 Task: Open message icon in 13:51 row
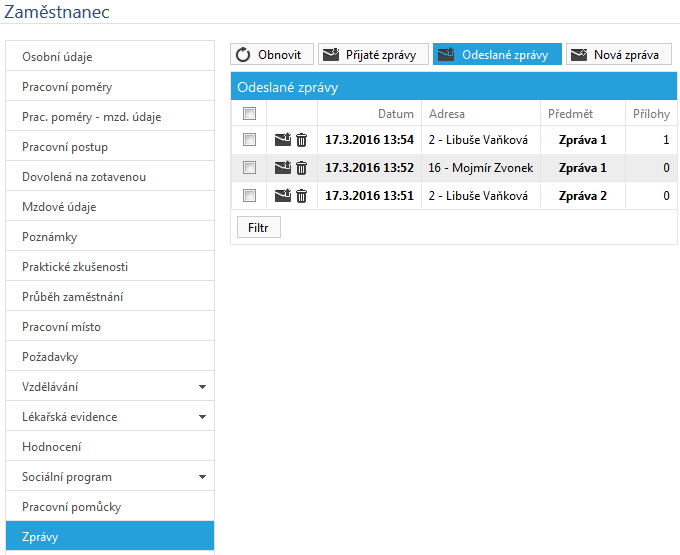tap(283, 196)
